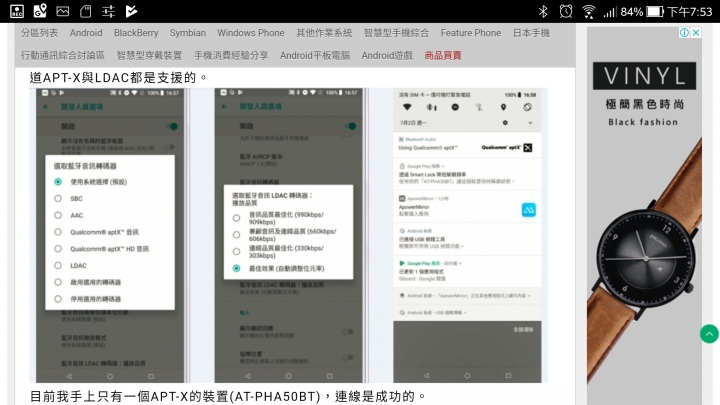Tap the flashlight quick setting icon
The height and width of the screenshot is (405, 720).
click(x=479, y=107)
